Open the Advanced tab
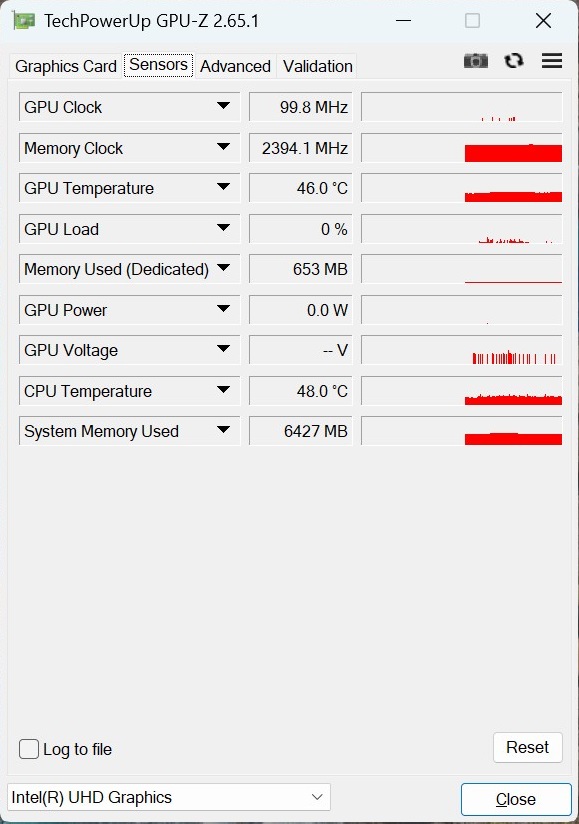 235,66
